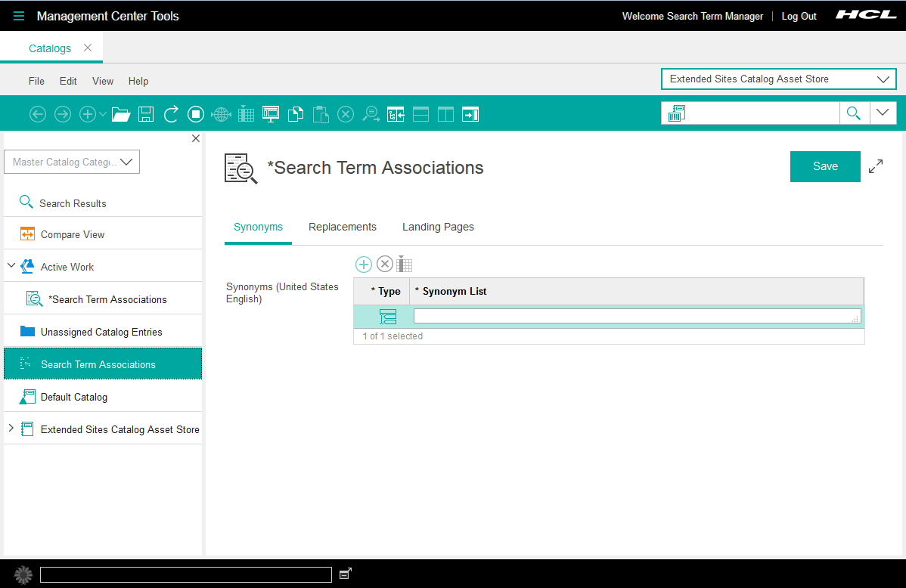This screenshot has width=906, height=588.
Task: Expand the Extended Sites Catalog Asset Store tree item
Action: pyautogui.click(x=13, y=429)
